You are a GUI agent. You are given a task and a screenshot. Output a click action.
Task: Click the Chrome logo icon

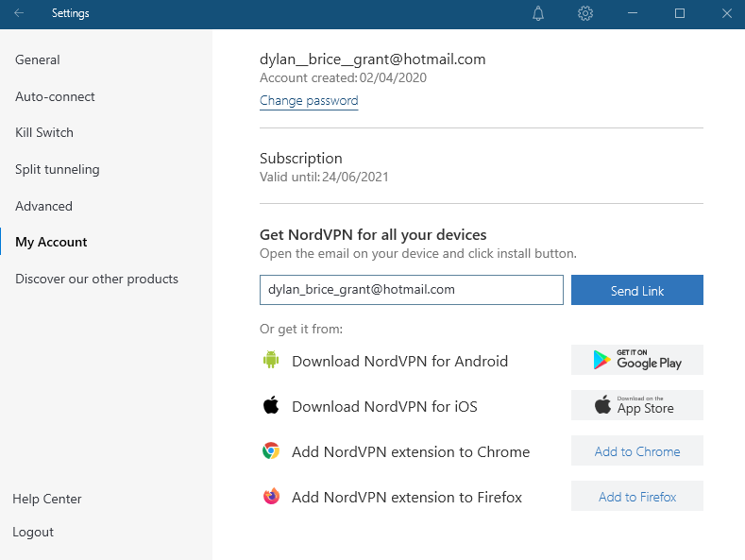tap(271, 450)
